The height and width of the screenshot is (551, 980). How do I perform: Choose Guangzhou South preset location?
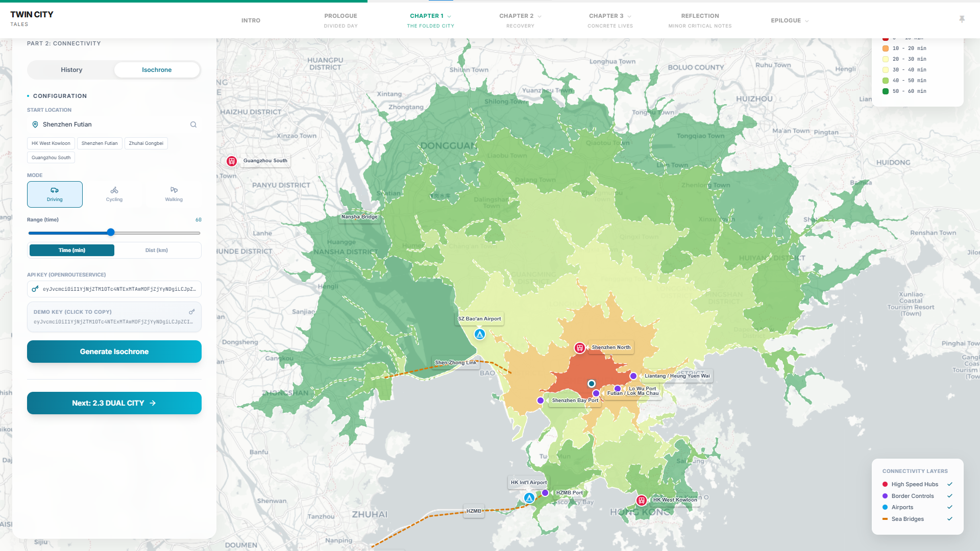pyautogui.click(x=51, y=158)
